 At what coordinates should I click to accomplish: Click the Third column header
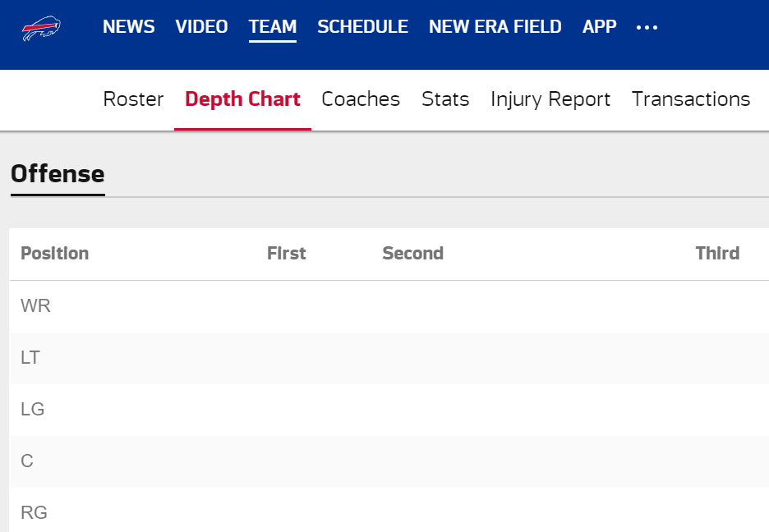717,253
